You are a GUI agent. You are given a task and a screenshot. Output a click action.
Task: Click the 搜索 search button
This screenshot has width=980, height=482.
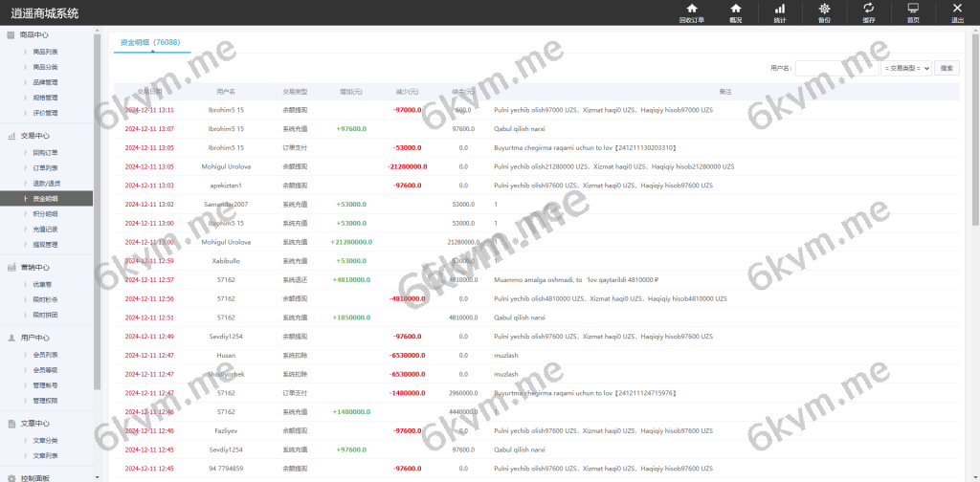pyautogui.click(x=946, y=68)
